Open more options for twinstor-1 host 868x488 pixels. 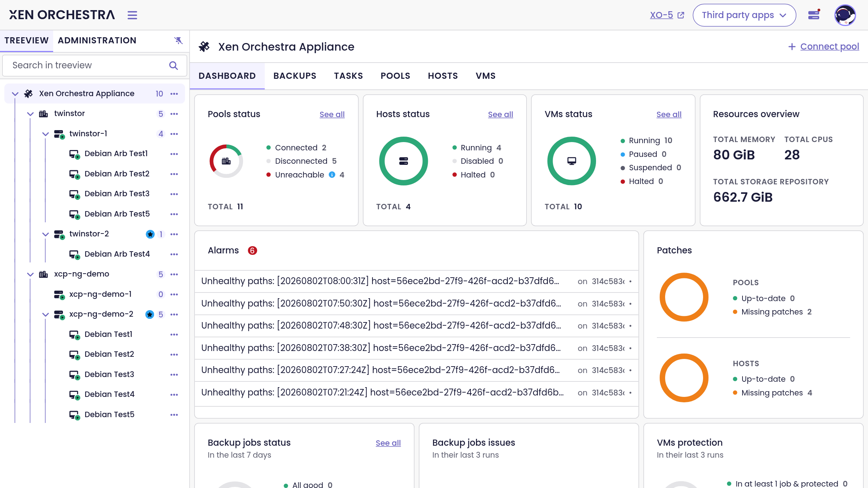[x=174, y=134]
